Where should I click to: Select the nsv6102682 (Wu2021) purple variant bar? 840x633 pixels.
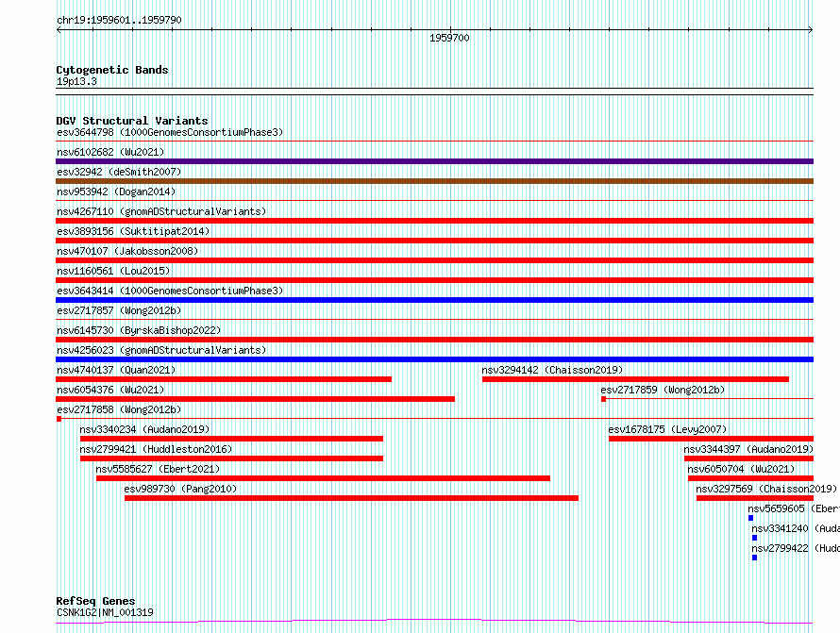434,161
